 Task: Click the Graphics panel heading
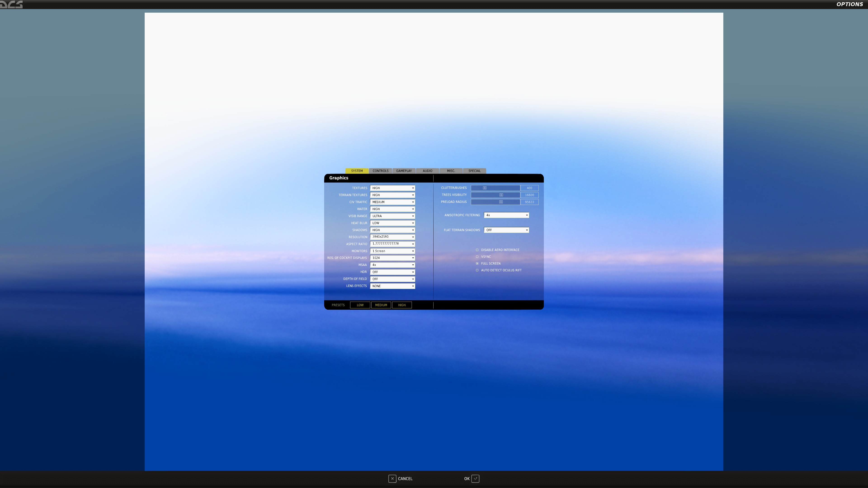coord(339,178)
